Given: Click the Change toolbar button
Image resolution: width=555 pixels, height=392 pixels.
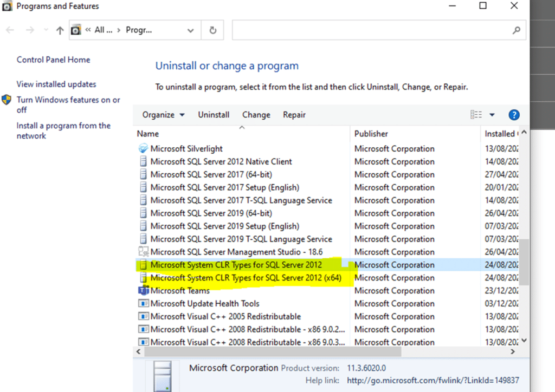Looking at the screenshot, I should point(256,115).
